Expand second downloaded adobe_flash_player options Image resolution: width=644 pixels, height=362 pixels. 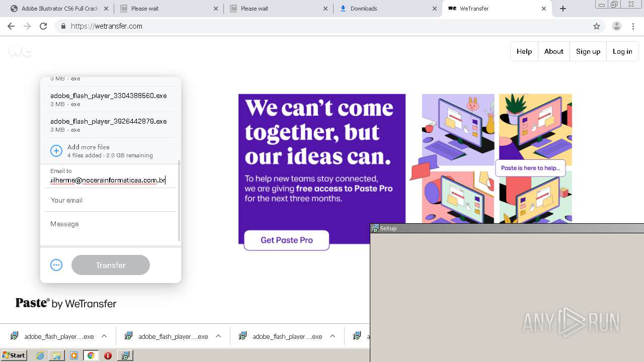coord(218,336)
